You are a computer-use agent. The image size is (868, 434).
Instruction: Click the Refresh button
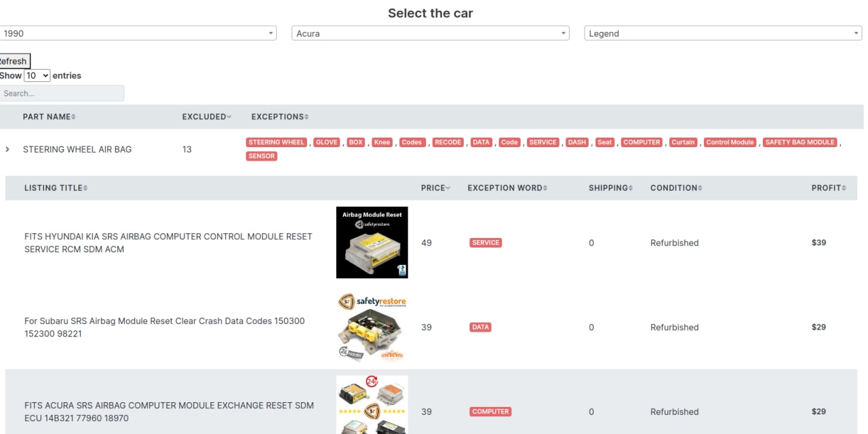pyautogui.click(x=14, y=61)
